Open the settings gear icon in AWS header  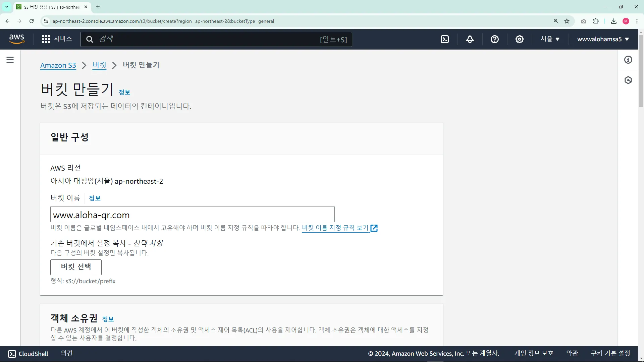click(x=520, y=39)
